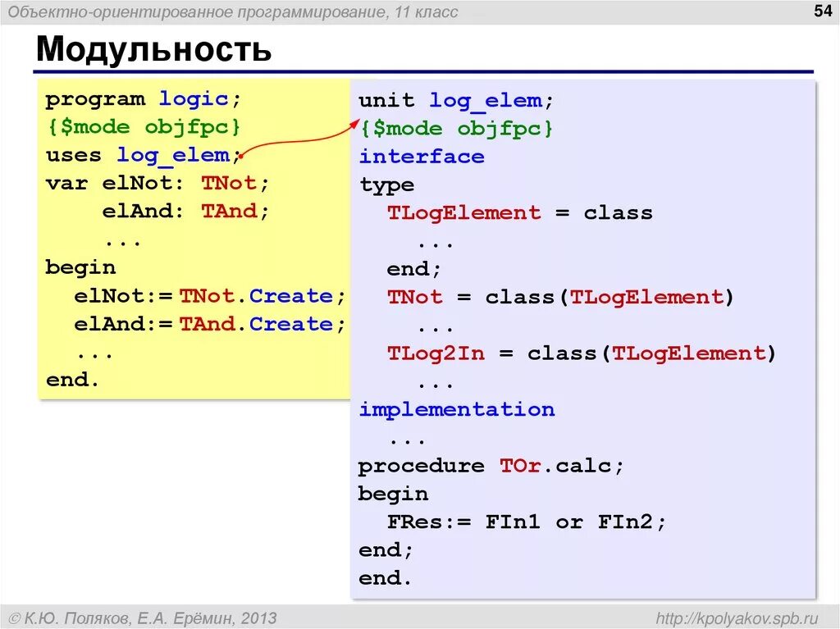Click 'begin' in the unit box
840x629 pixels.
pos(393,494)
